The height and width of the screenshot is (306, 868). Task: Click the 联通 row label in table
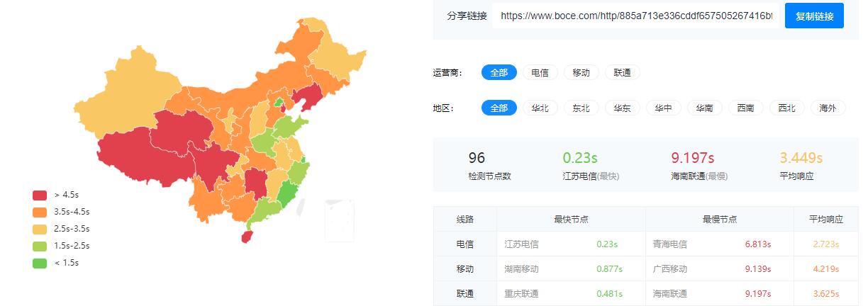click(465, 293)
